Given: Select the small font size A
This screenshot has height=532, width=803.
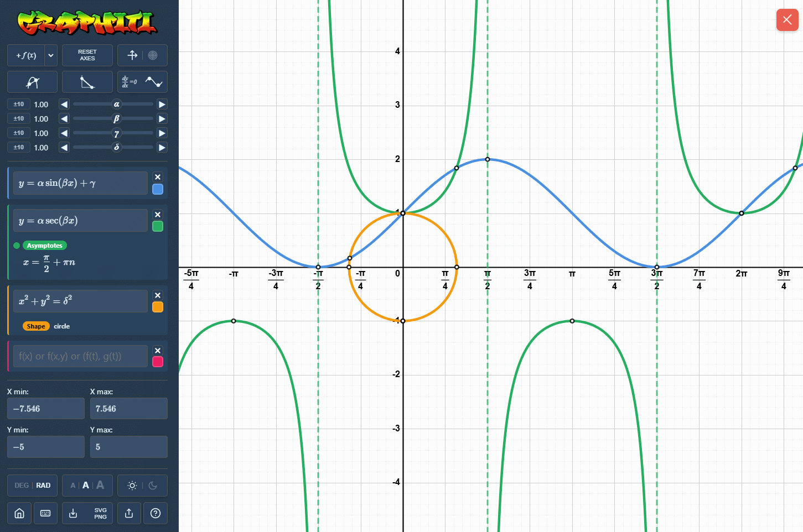Looking at the screenshot, I should (x=73, y=486).
